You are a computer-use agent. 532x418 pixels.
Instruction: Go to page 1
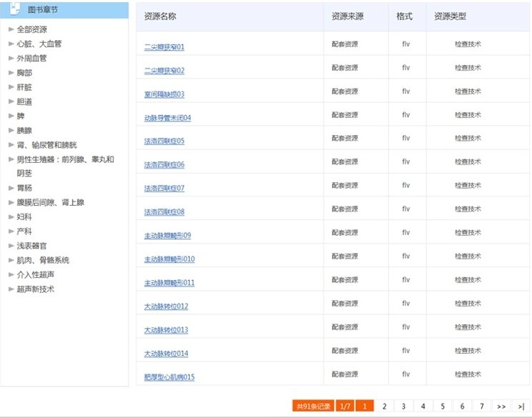tap(365, 406)
